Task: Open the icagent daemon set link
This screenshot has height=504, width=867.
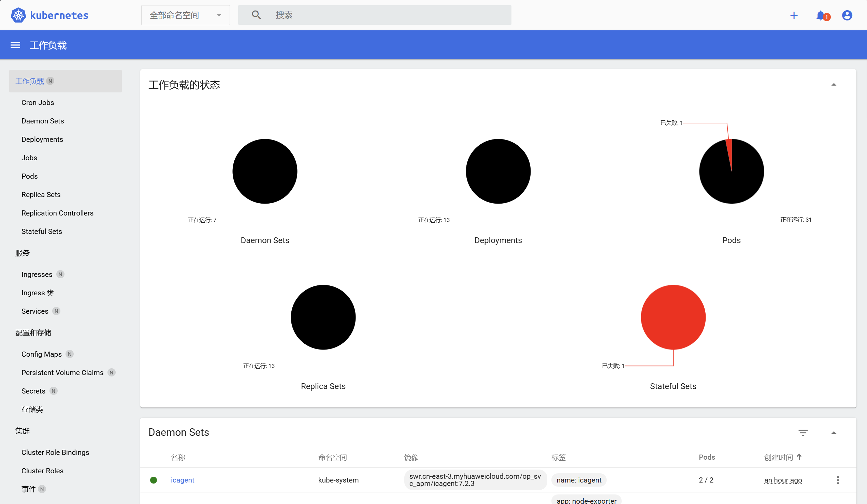Action: (182, 480)
